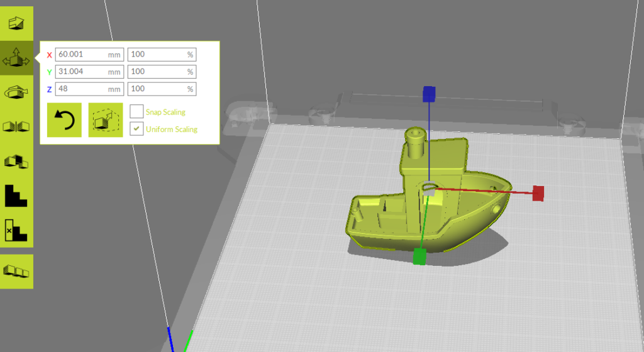
Task: Select the Support Eraser tool with x mark
Action: (x=16, y=230)
